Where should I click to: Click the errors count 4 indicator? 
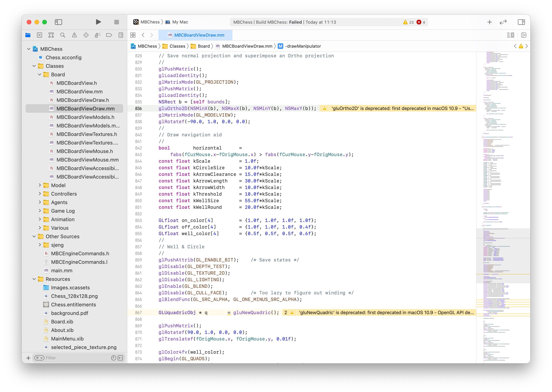tap(421, 22)
